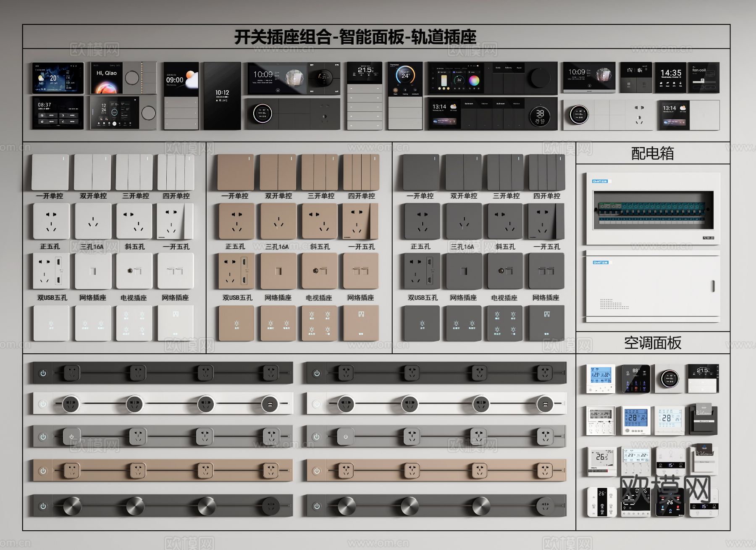The height and width of the screenshot is (550, 756).
Task: Tap white curtain touch switch panel
Action: 176,323
